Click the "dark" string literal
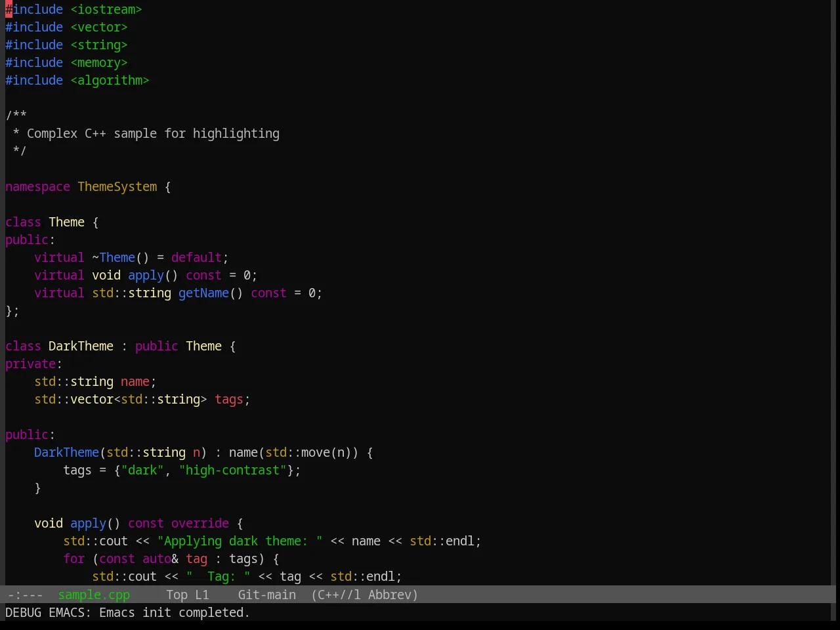Screen dimensions: 840x630 pos(142,470)
